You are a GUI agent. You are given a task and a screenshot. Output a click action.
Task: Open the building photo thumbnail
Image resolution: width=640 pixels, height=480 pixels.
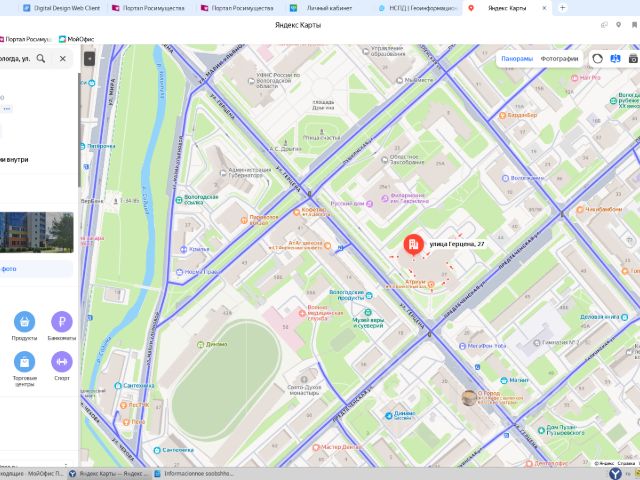(36, 232)
